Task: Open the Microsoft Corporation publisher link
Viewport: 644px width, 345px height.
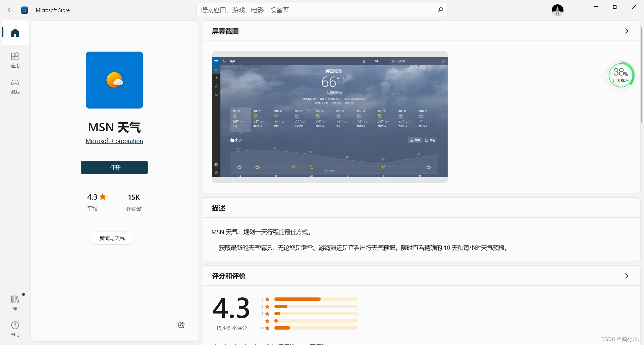Action: (x=114, y=141)
